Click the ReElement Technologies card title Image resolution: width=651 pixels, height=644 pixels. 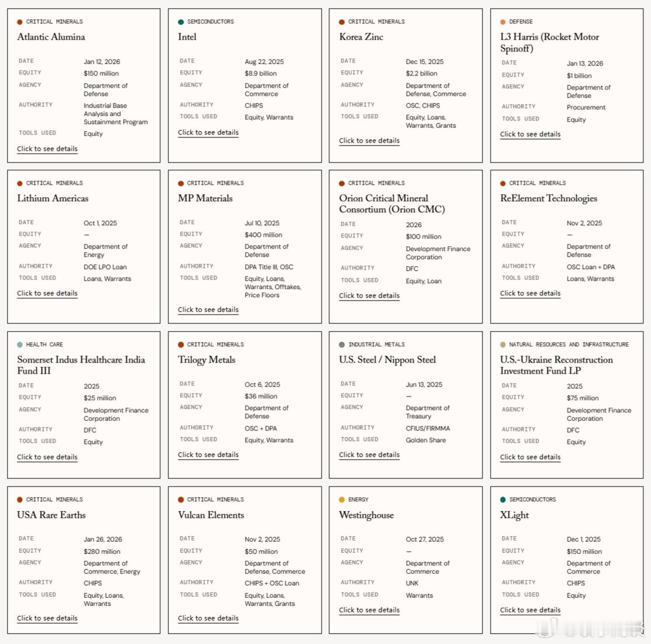[x=549, y=198]
